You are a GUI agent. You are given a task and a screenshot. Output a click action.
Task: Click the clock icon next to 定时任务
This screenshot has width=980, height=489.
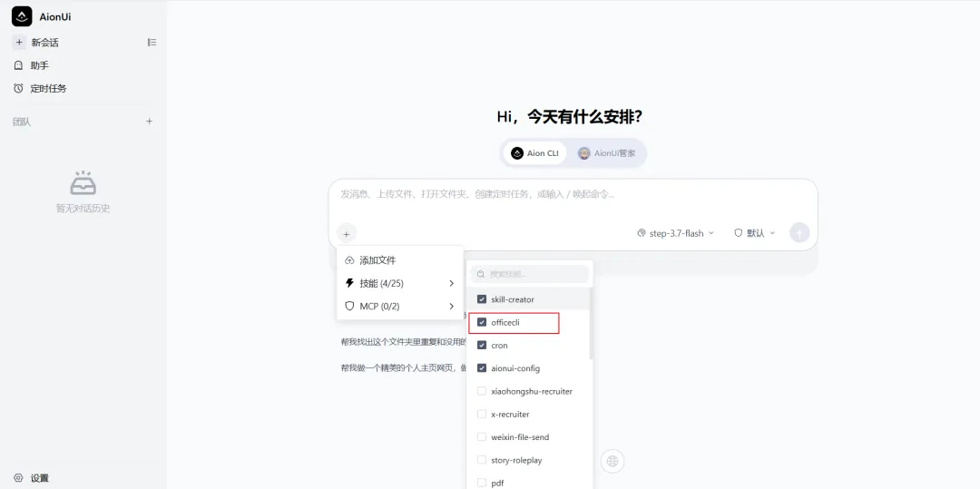click(19, 89)
